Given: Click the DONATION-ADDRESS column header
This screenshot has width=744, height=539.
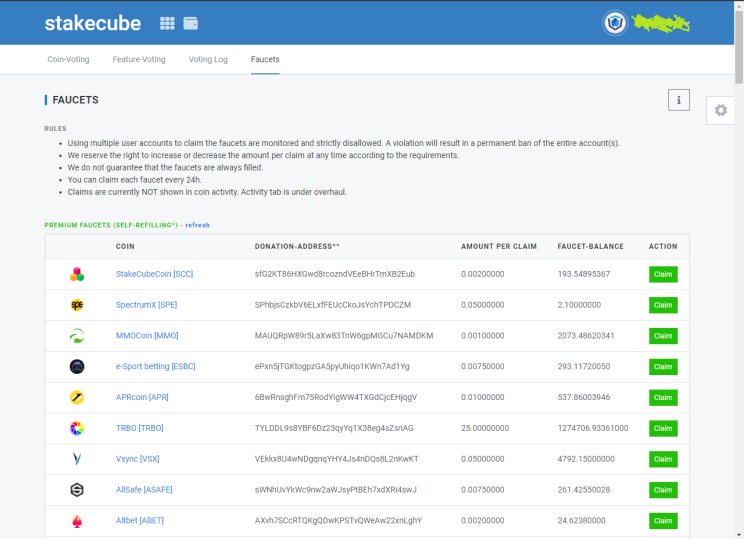Looking at the screenshot, I should click(297, 246).
